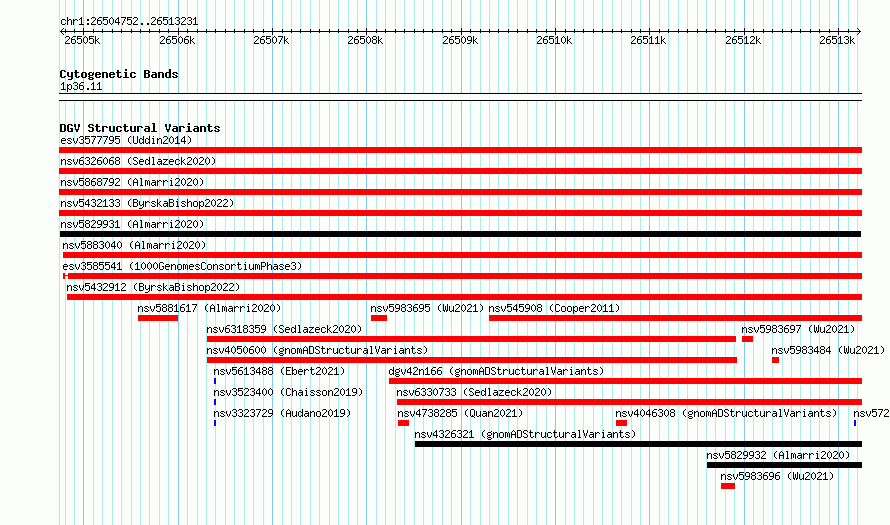Click the DGV Structural Variants track title
The image size is (890, 525).
coord(140,128)
